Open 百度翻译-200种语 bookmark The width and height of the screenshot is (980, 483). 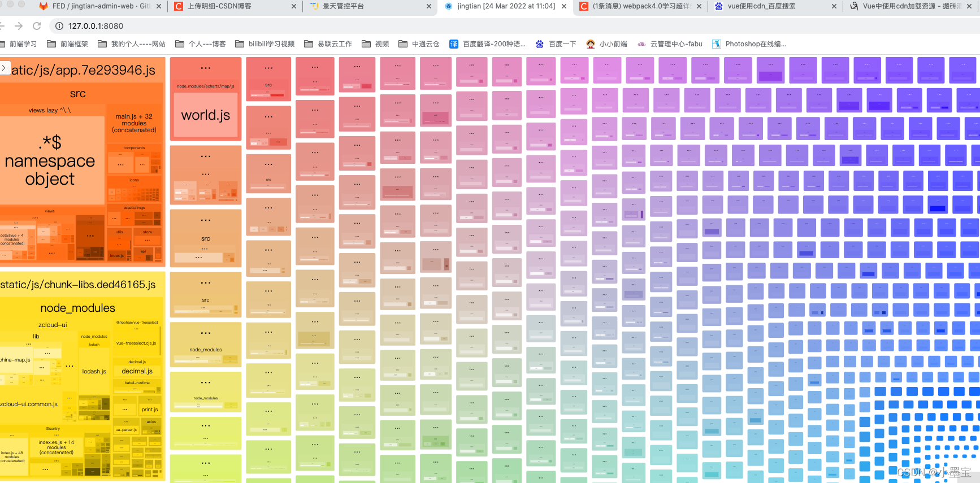pyautogui.click(x=487, y=44)
